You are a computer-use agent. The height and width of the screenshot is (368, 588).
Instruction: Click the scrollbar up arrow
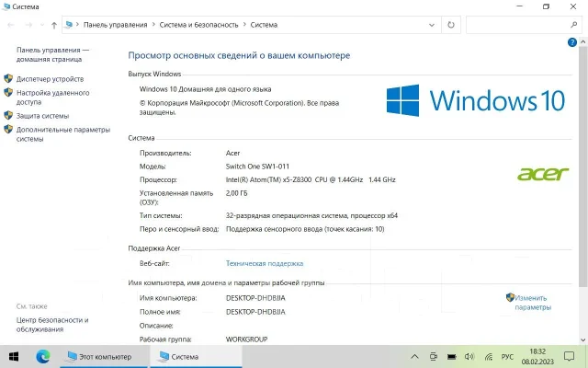(583, 41)
